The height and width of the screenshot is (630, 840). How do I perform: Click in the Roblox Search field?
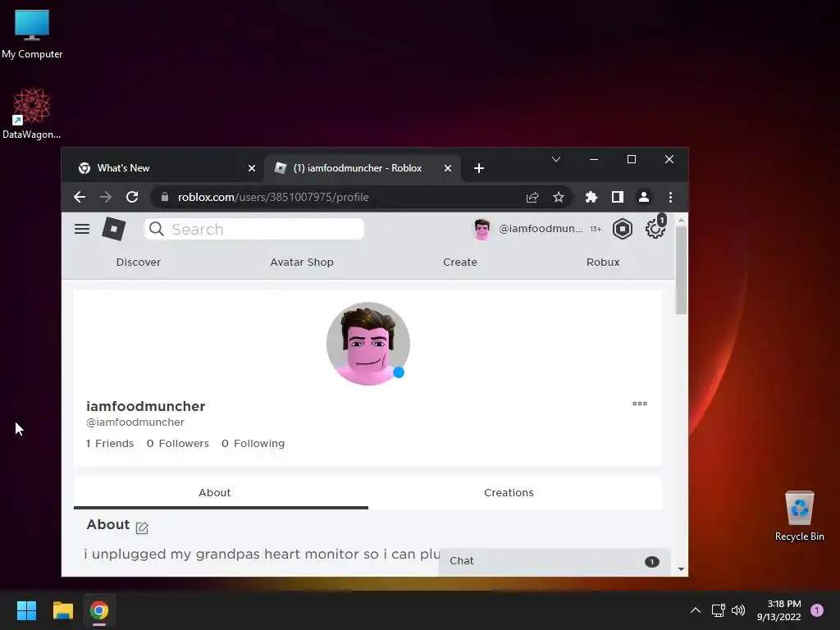pos(254,230)
